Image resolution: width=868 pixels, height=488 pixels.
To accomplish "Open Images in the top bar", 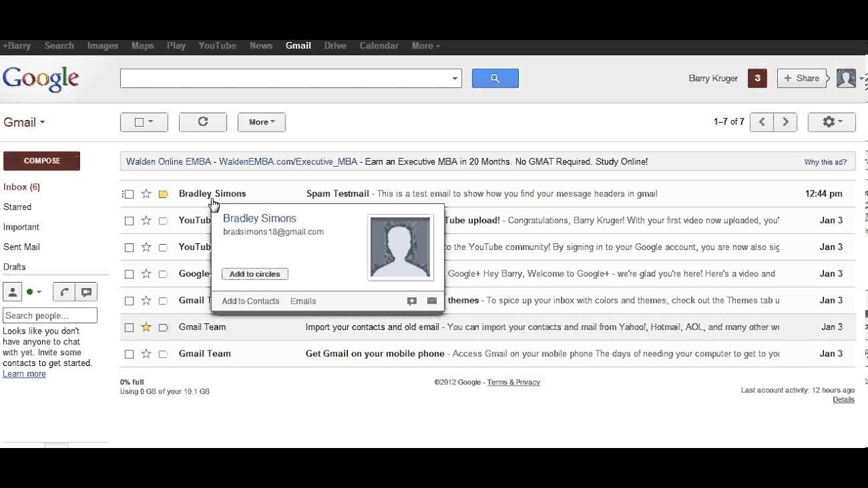I will [x=103, y=45].
